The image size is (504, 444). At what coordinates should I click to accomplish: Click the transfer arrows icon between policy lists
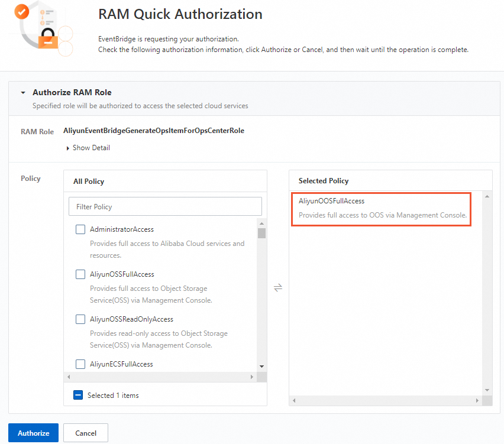[x=278, y=287]
